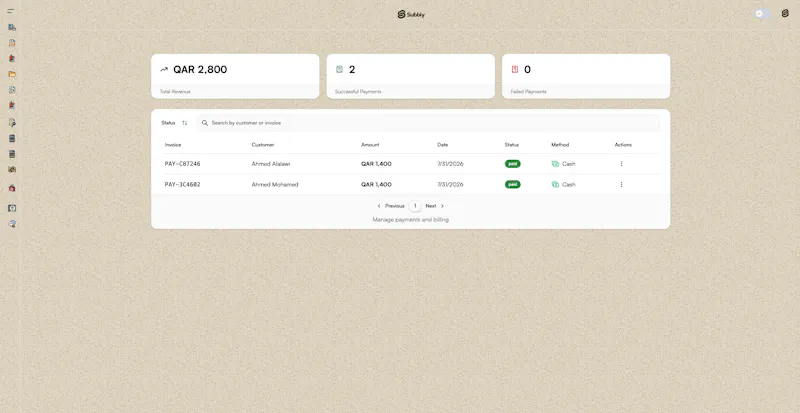Click customer name Ahmed Mohamed
This screenshot has width=800, height=413.
point(275,184)
